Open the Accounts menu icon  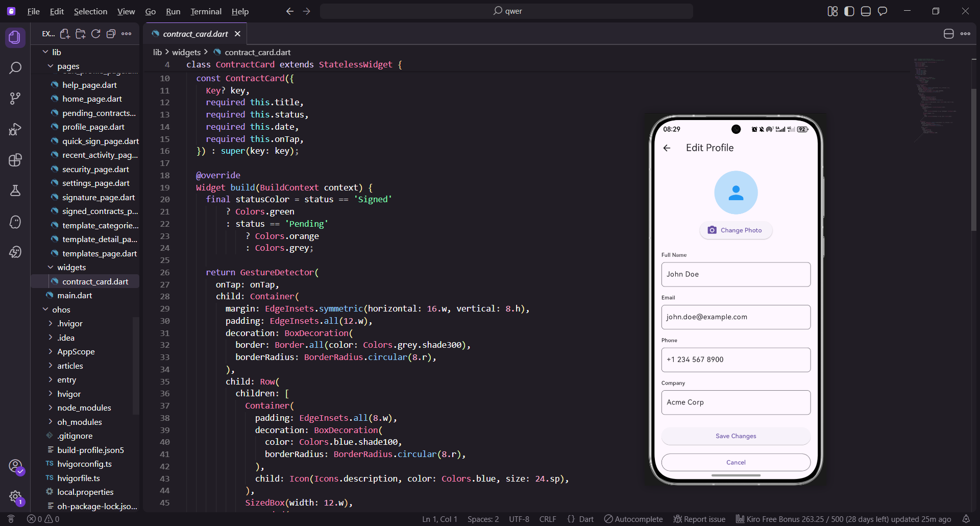pyautogui.click(x=15, y=466)
